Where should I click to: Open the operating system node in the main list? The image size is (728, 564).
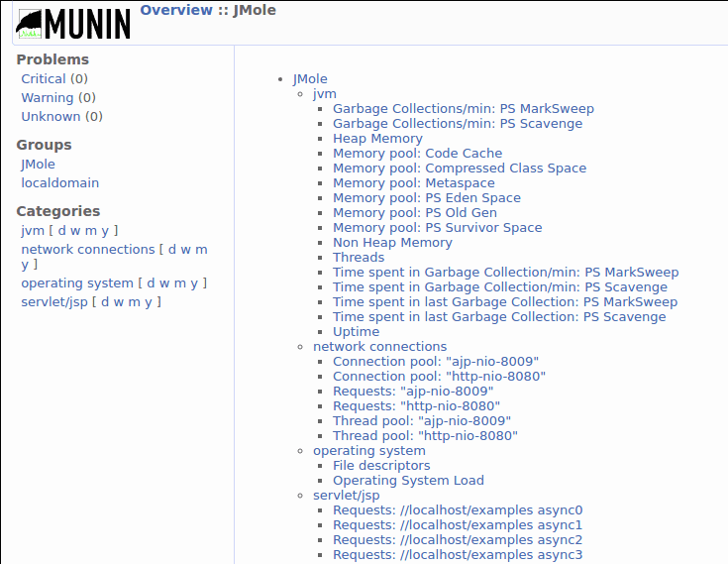pos(369,451)
